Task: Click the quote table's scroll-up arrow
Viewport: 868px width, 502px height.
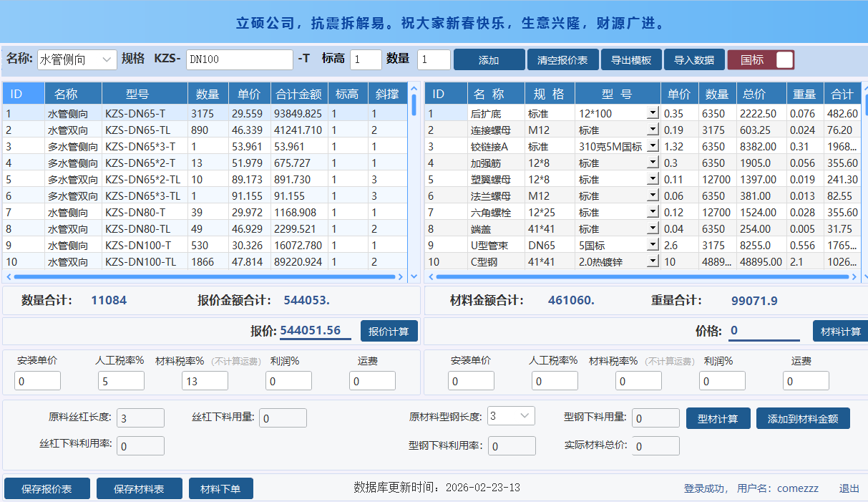Action: click(x=414, y=87)
